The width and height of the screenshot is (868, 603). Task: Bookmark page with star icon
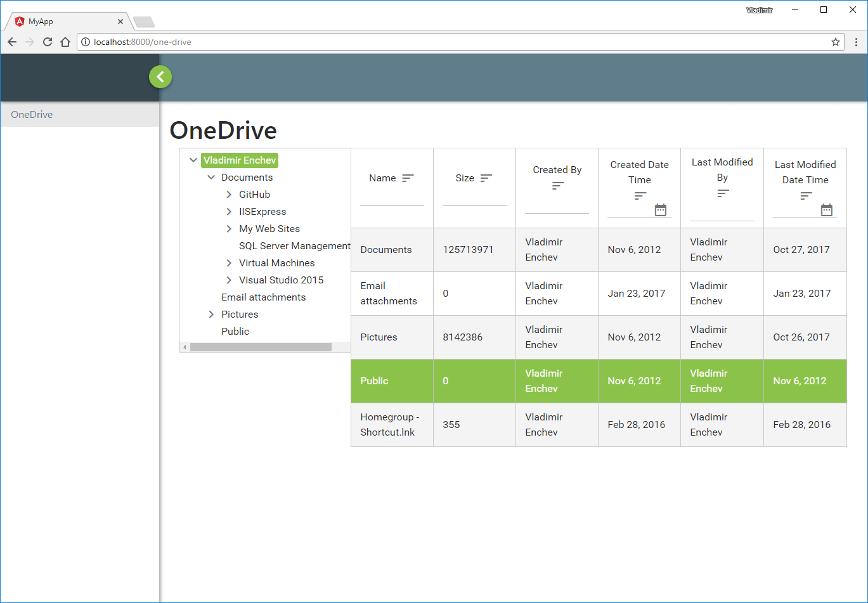click(x=836, y=42)
